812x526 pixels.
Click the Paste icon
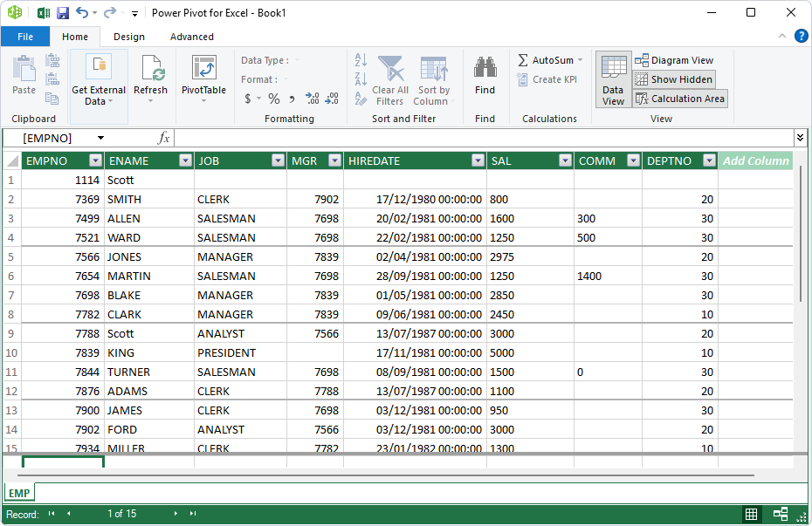[x=24, y=69]
